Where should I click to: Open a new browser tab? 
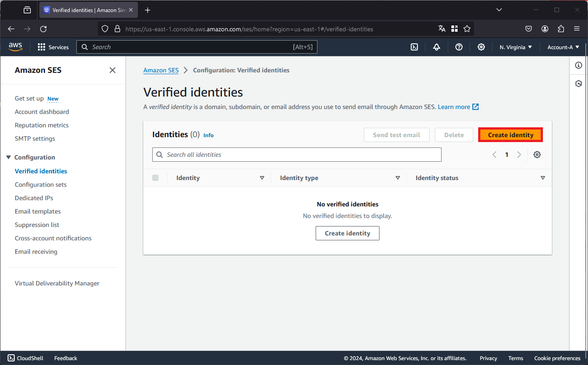[148, 10]
